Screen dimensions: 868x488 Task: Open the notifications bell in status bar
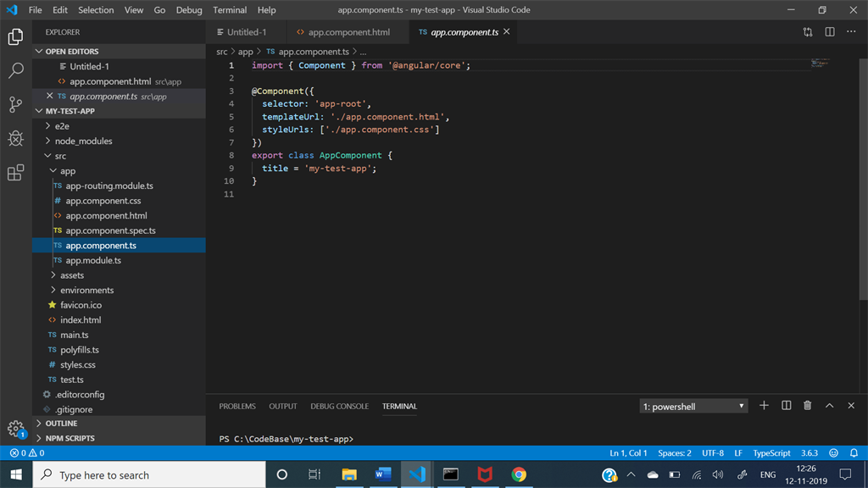pyautogui.click(x=854, y=453)
